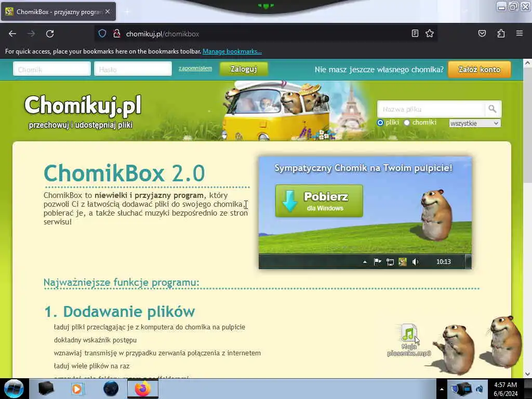The height and width of the screenshot is (399, 532).
Task: Open the Save to Pocket icon
Action: (482, 33)
